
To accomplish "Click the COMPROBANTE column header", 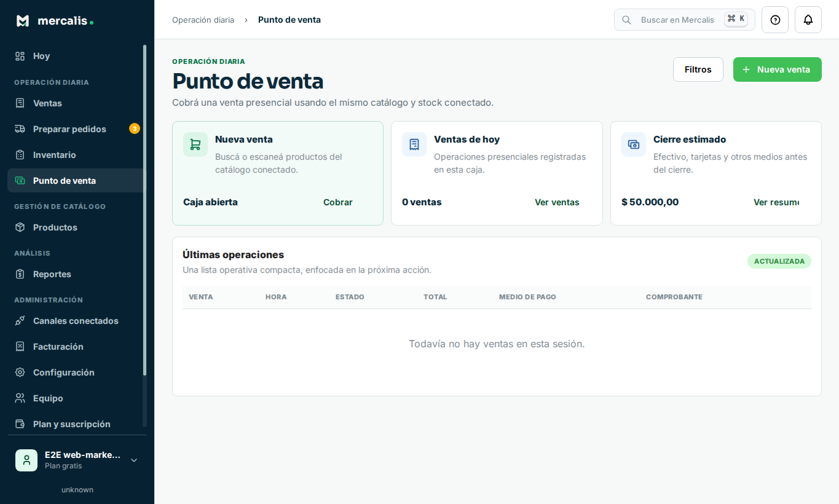I will pyautogui.click(x=674, y=297).
